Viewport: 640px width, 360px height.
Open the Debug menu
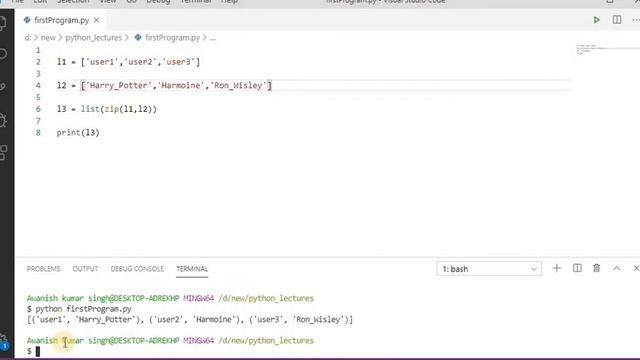click(x=158, y=2)
